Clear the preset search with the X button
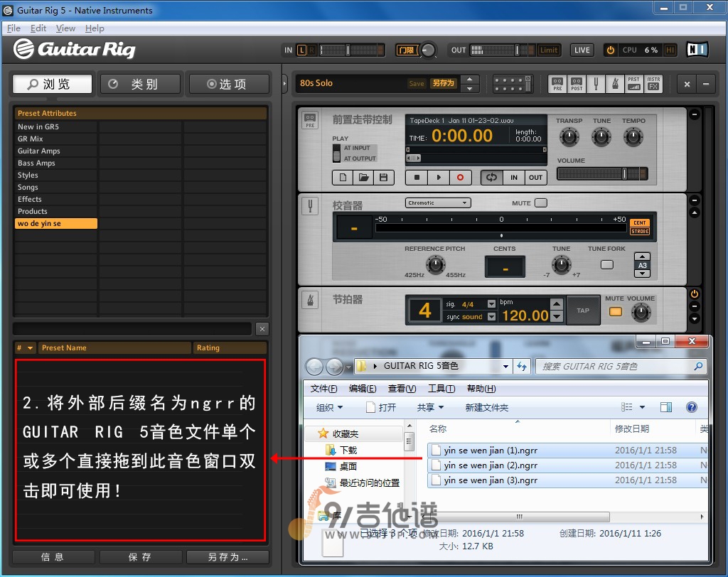Viewport: 728px width, 577px height. click(x=262, y=329)
